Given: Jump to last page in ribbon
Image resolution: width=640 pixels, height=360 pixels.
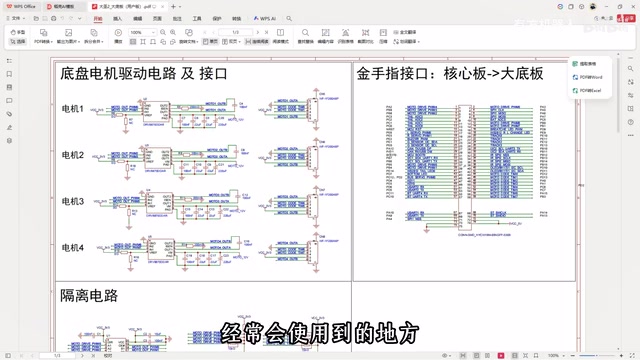Looking at the screenshot, I should pyautogui.click(x=266, y=32).
